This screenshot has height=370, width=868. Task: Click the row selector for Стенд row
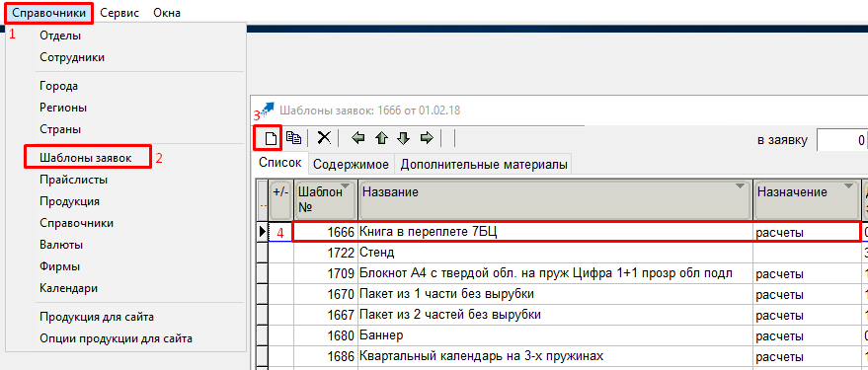pyautogui.click(x=263, y=253)
